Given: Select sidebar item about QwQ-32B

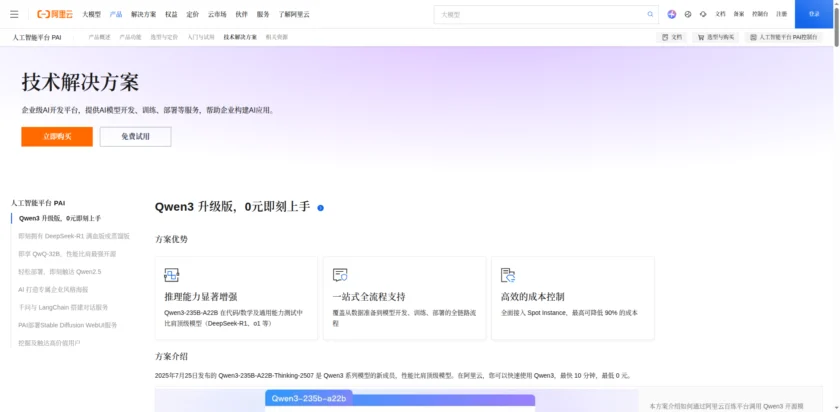Looking at the screenshot, I should (67, 254).
